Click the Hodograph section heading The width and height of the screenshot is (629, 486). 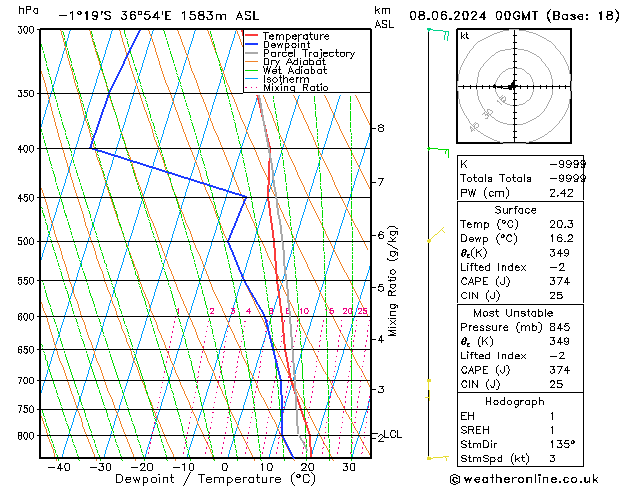tap(515, 401)
